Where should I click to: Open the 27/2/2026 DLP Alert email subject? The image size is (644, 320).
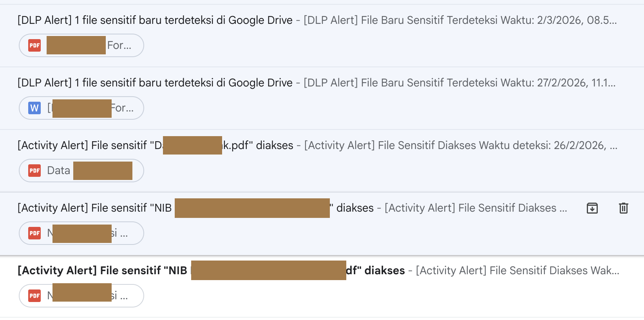point(155,83)
